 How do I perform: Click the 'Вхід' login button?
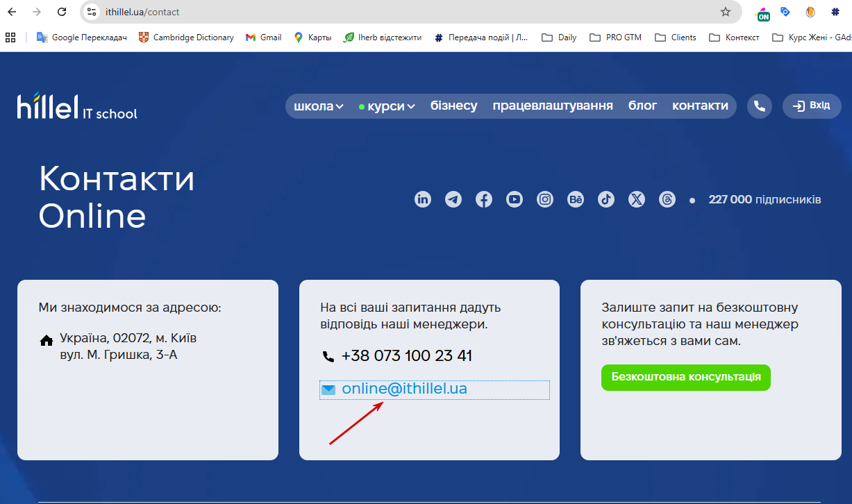[x=812, y=106]
